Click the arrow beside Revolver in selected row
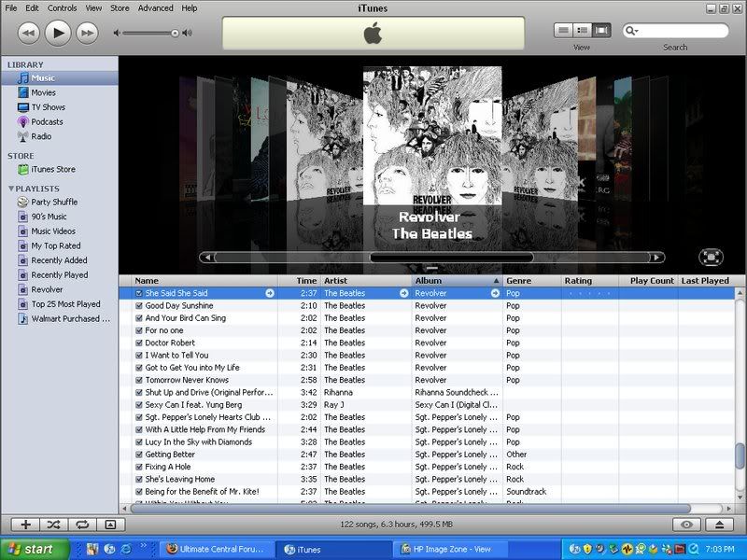The height and width of the screenshot is (560, 747). (495, 293)
